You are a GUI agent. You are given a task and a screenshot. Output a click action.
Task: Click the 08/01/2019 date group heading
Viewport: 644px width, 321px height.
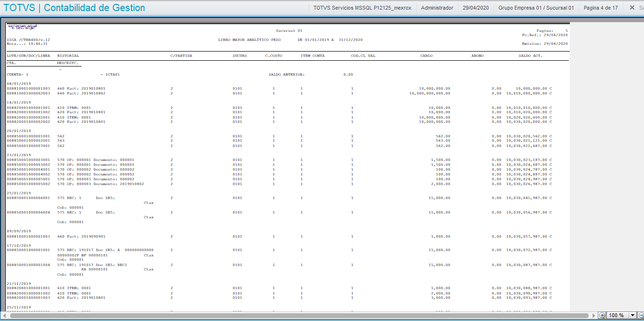coord(19,84)
